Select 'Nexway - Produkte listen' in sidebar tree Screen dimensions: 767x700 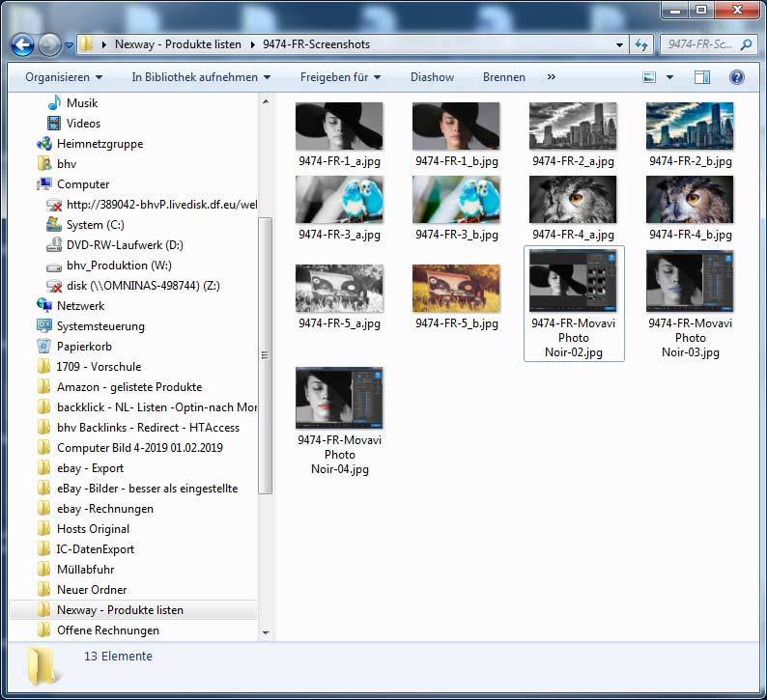pyautogui.click(x=133, y=610)
